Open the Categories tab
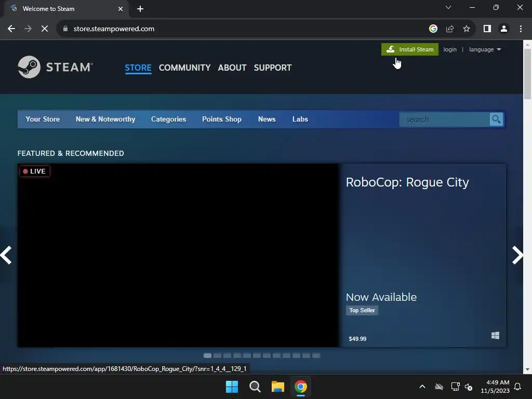Viewport: 532px width, 399px height. tap(169, 119)
